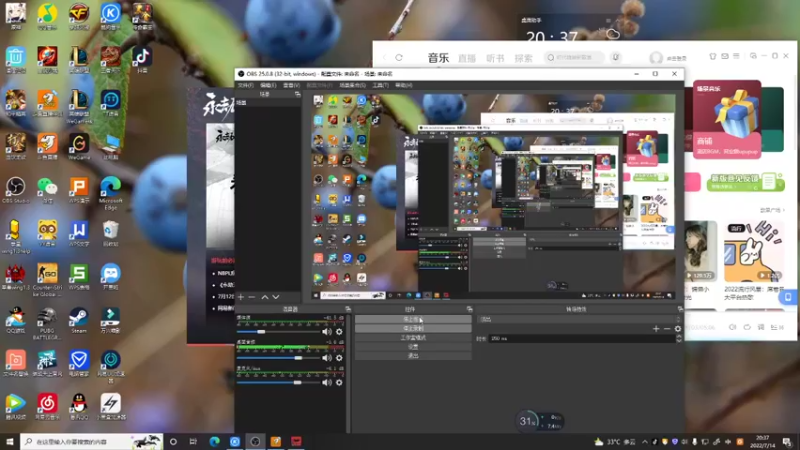
Task: Open gear settings for 桌面音频 channel
Action: tap(339, 358)
